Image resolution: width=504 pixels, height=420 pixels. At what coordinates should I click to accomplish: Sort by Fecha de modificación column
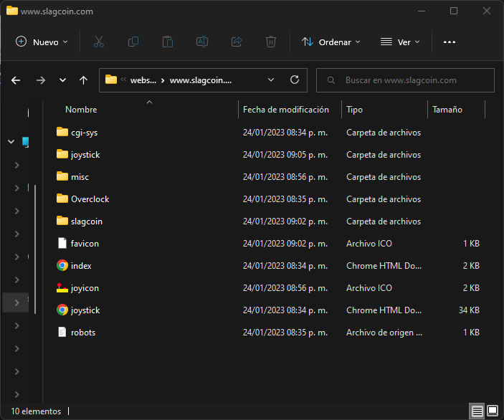click(286, 110)
